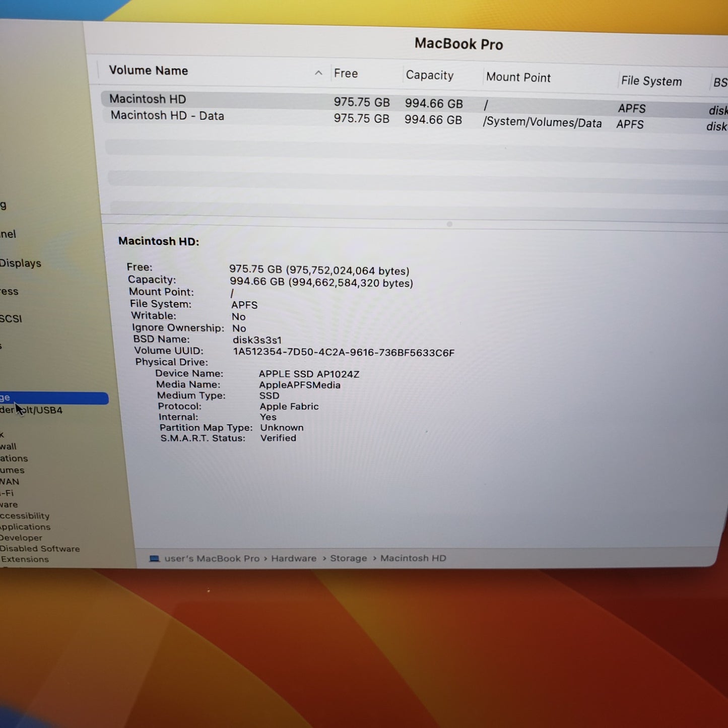Click the MacBook icon in path bar
Screen dimensions: 728x728
[154, 559]
